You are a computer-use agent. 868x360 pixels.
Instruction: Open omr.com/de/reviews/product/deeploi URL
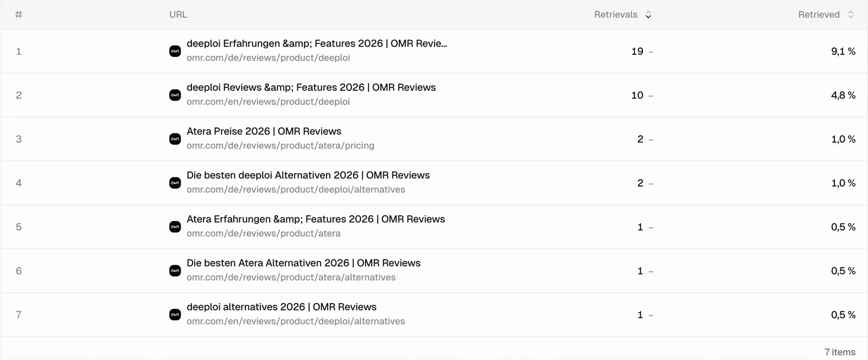268,58
